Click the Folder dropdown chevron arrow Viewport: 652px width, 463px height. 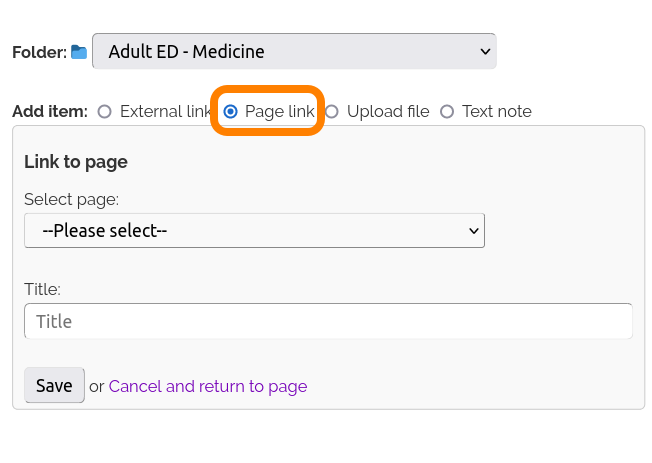485,51
